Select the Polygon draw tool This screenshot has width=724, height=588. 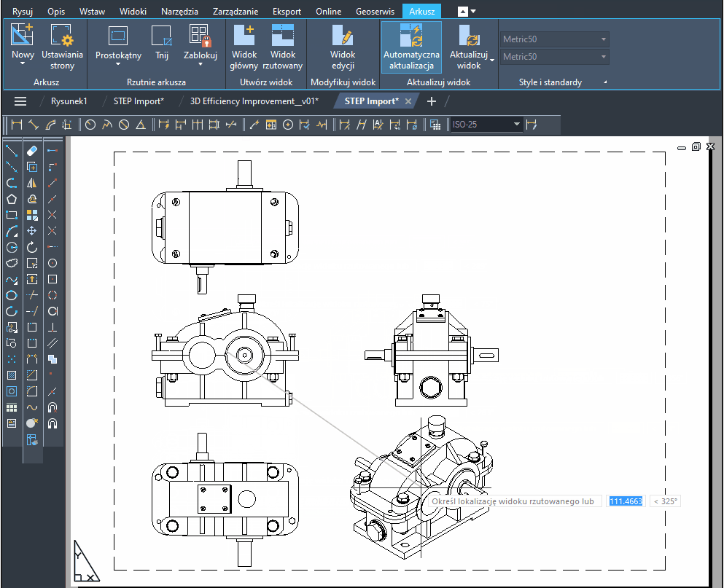(12, 199)
